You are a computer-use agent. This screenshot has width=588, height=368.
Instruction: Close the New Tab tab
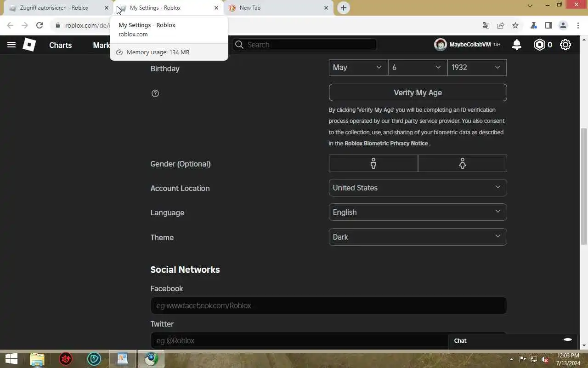coord(326,8)
